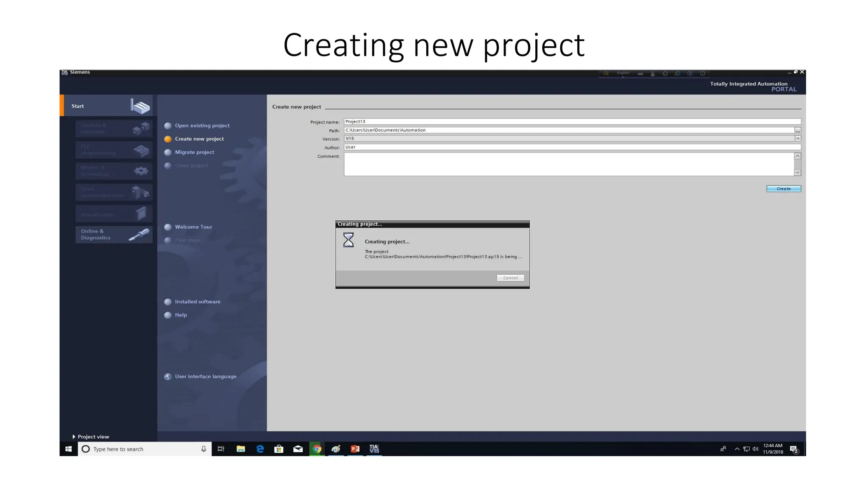The height and width of the screenshot is (488, 868).
Task: Click TIA V15 icon in taskbar
Action: pos(374,449)
